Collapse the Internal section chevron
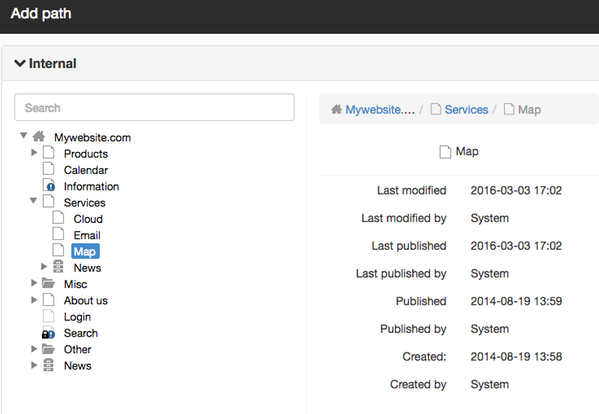 (20, 63)
